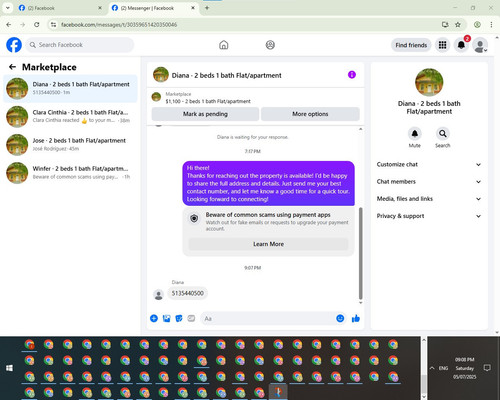Open more actions plus icon in composer

[x=154, y=318]
